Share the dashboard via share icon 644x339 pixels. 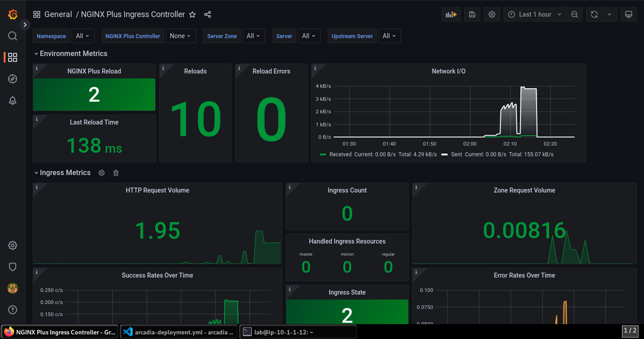(208, 15)
